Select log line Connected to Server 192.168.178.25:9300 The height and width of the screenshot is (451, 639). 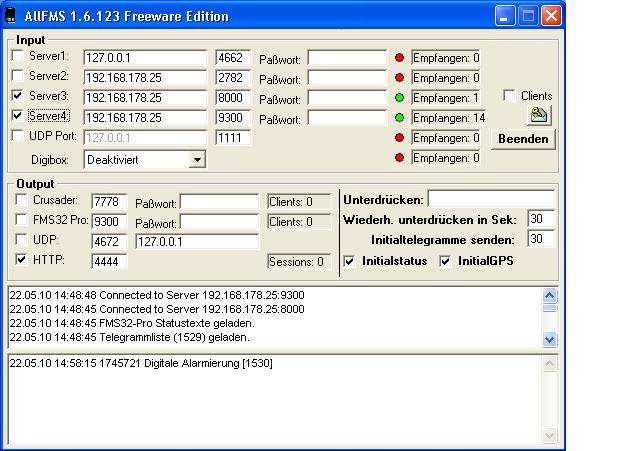(157, 295)
